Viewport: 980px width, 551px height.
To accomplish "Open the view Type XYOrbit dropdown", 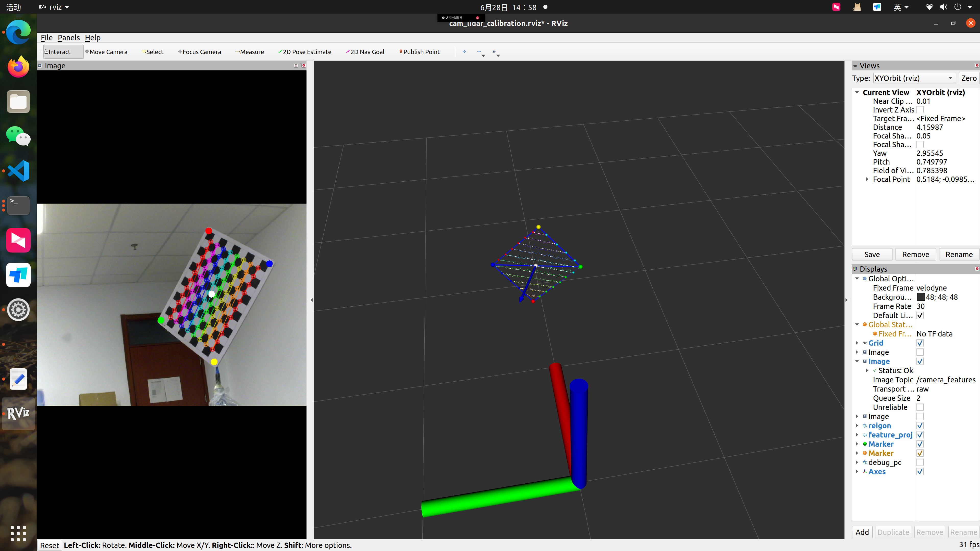I will coord(913,78).
